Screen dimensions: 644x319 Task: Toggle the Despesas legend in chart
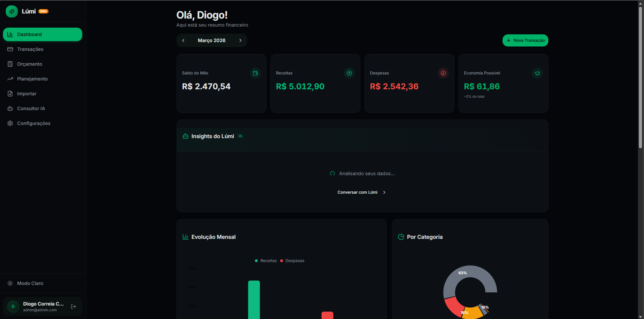pyautogui.click(x=292, y=261)
